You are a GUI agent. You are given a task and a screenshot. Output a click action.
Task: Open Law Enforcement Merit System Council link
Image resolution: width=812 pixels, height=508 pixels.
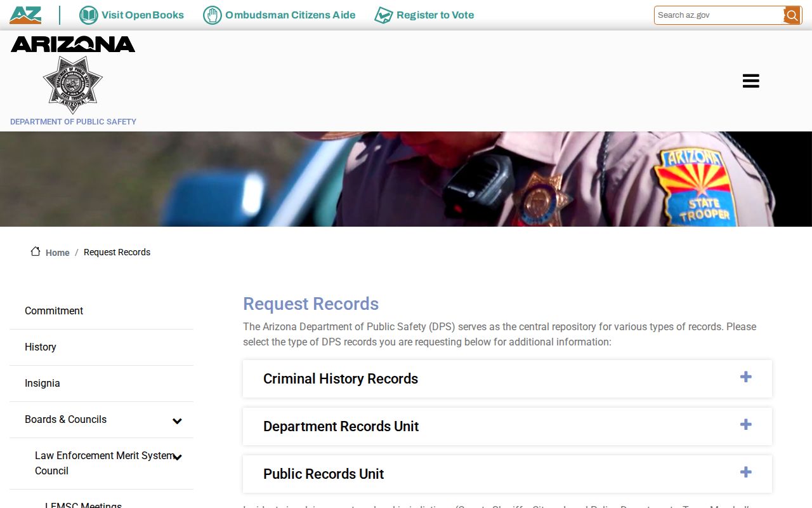105,463
